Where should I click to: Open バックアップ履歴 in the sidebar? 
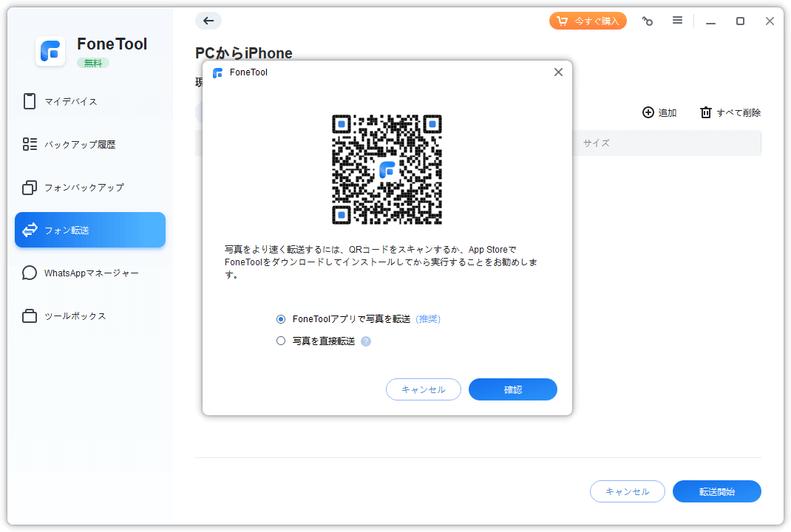[79, 144]
